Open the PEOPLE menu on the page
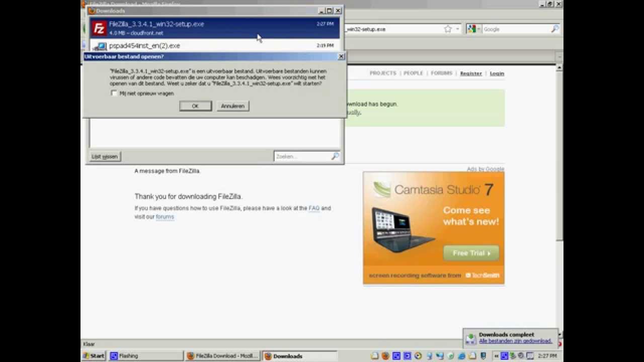Screen dimensions: 644x362 (413, 73)
